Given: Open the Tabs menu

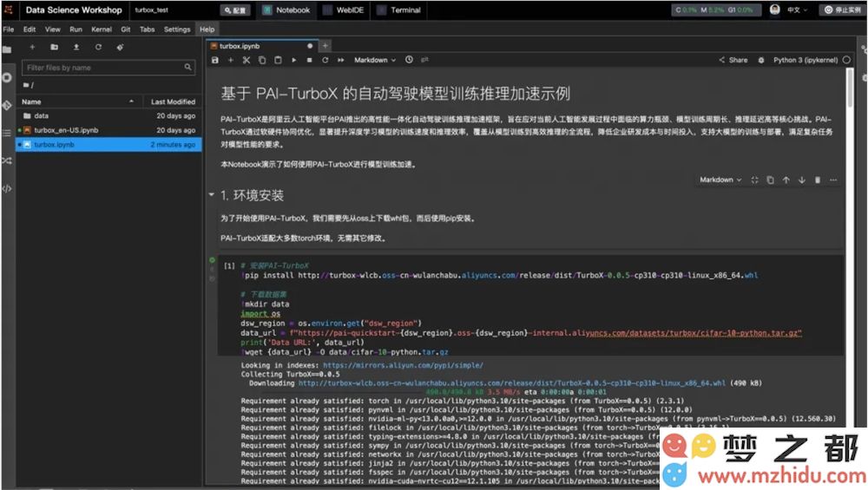Looking at the screenshot, I should [x=148, y=29].
